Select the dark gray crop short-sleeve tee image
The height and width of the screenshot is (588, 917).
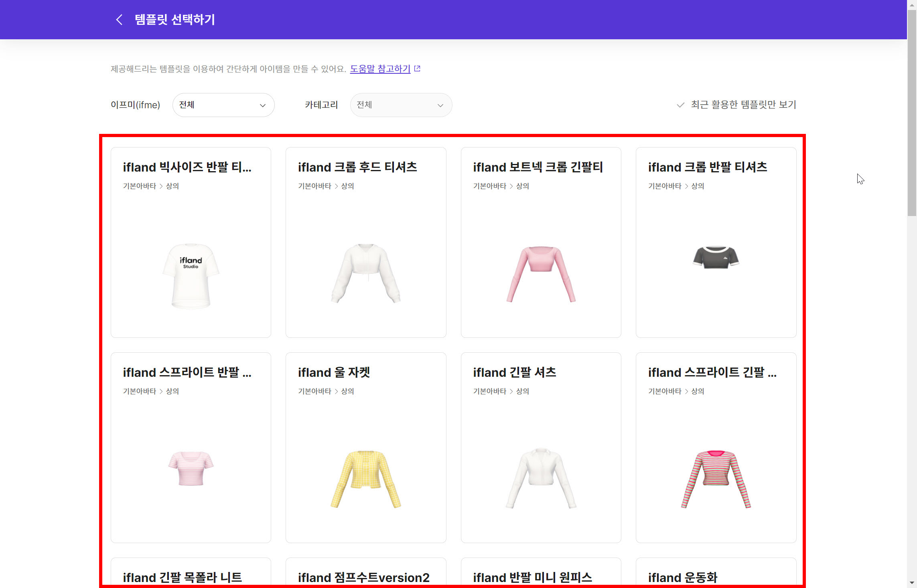click(716, 257)
